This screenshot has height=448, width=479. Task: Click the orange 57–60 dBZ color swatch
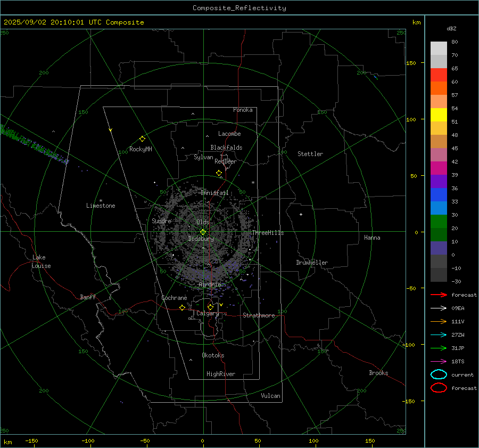point(439,88)
